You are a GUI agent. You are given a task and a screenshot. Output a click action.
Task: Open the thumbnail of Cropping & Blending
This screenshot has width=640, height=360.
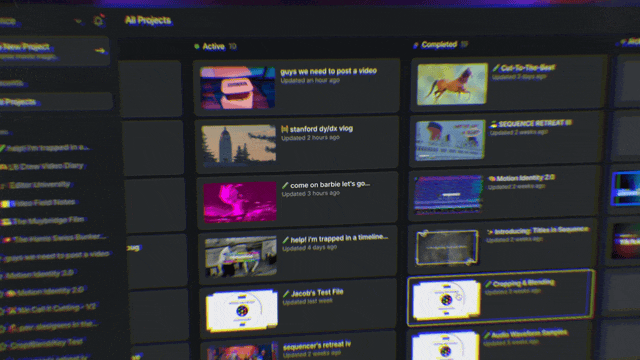446,300
